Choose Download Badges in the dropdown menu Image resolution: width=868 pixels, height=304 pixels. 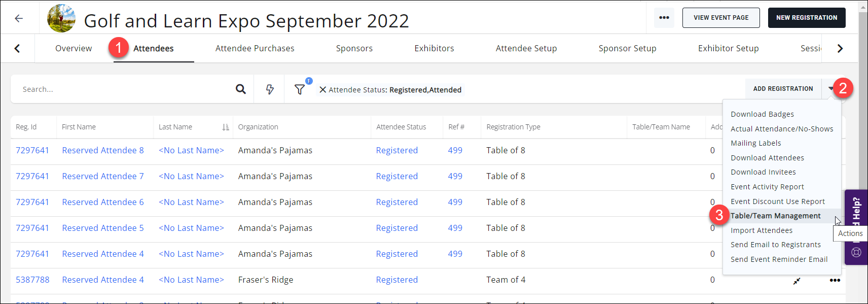pyautogui.click(x=762, y=114)
